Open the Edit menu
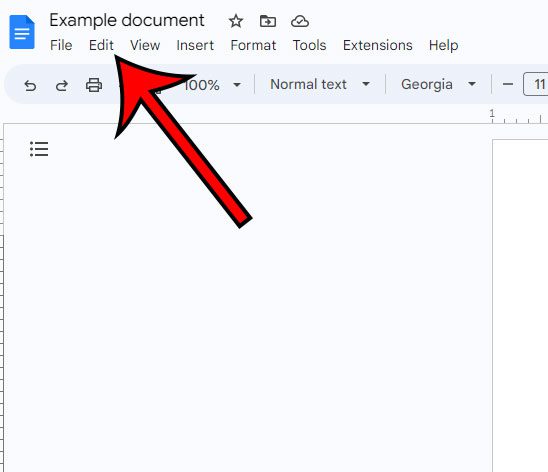The width and height of the screenshot is (548, 472). 101,45
